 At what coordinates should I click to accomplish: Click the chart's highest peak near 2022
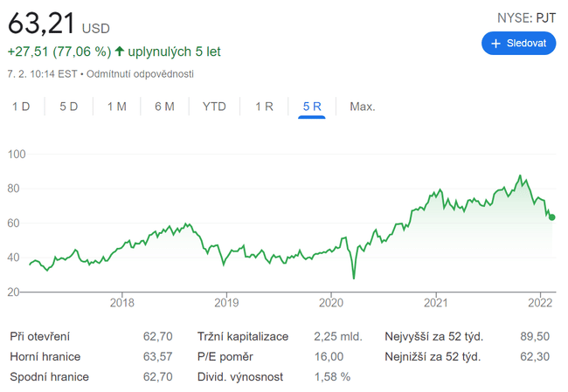click(x=520, y=176)
